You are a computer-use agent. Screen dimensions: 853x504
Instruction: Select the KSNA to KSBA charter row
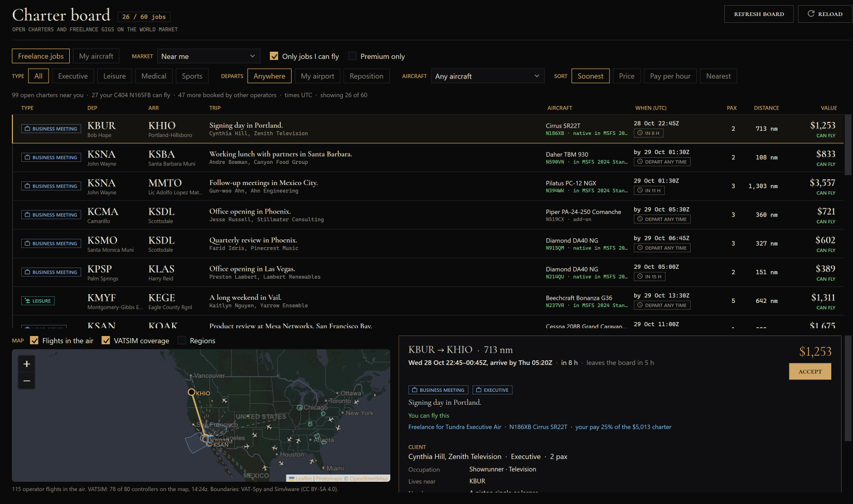coord(428,158)
